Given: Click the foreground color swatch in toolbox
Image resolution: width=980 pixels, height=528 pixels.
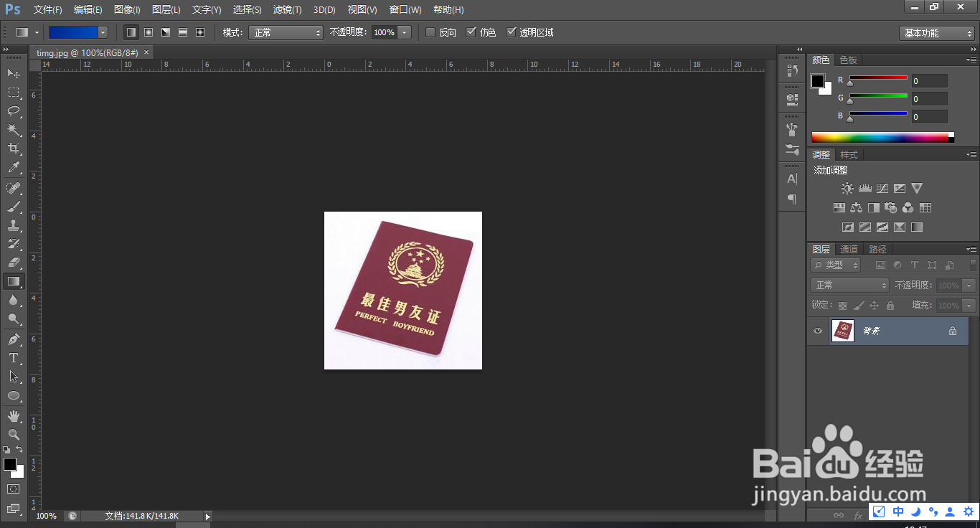Looking at the screenshot, I should (x=10, y=464).
